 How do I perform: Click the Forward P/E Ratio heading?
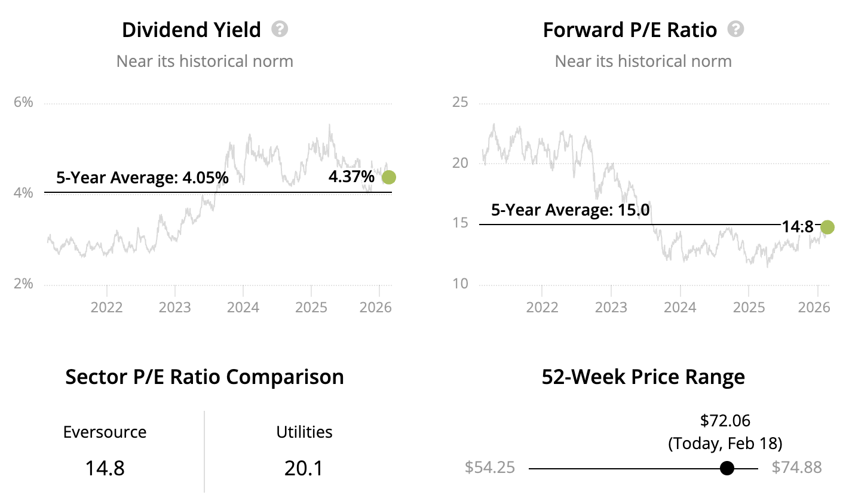pos(630,30)
